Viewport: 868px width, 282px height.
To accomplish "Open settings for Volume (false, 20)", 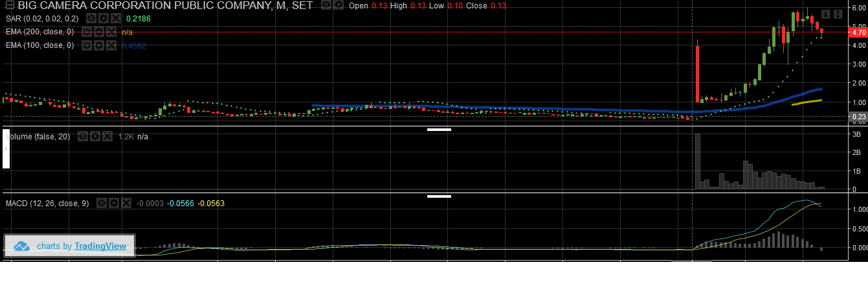I will pyautogui.click(x=95, y=137).
